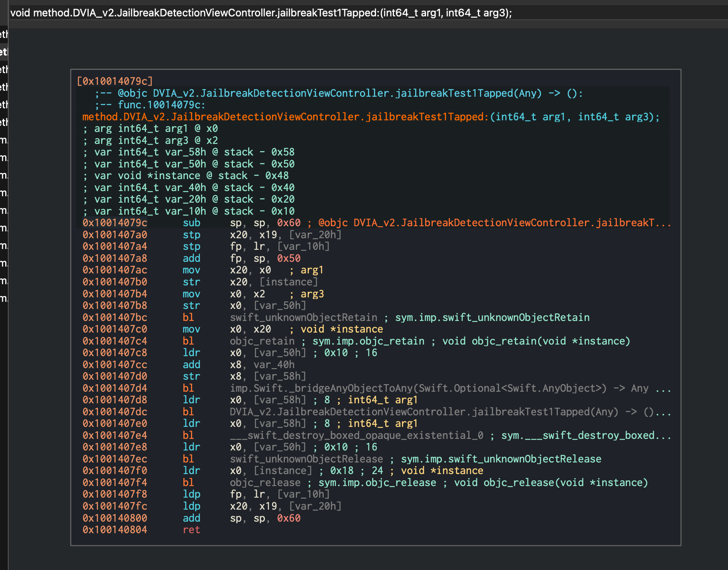Screen dimensions: 728x570
Task: Click the var_40h stack variable declaration
Action: point(189,187)
